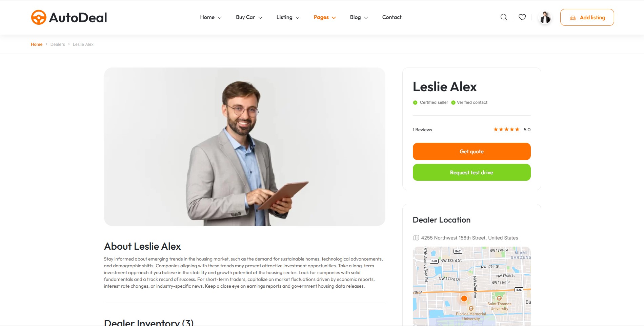Go to the Contact page
This screenshot has width=644, height=326.
392,17
